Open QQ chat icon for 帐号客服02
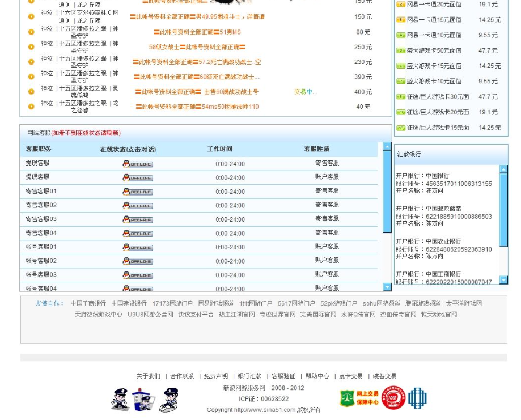This screenshot has height=420, width=521. click(x=138, y=261)
